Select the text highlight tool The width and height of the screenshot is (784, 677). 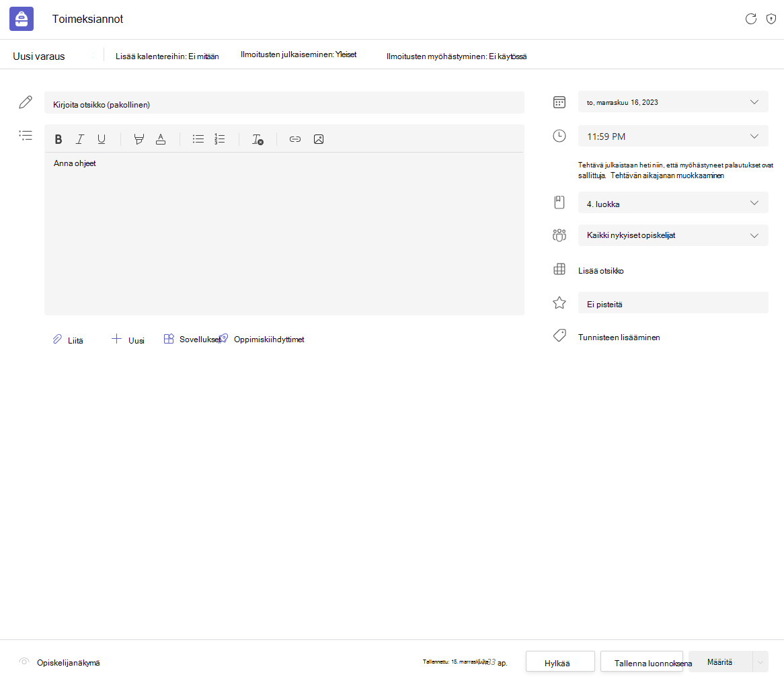click(x=139, y=139)
